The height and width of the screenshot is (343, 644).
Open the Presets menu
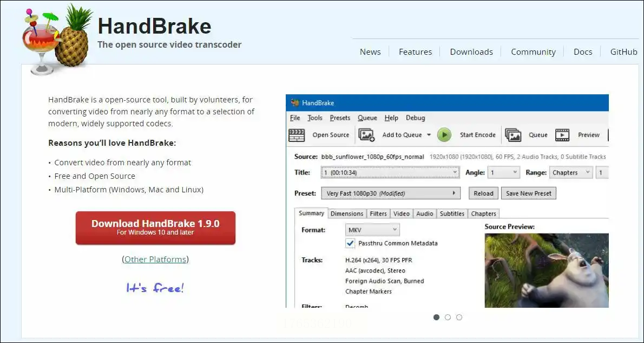point(340,118)
